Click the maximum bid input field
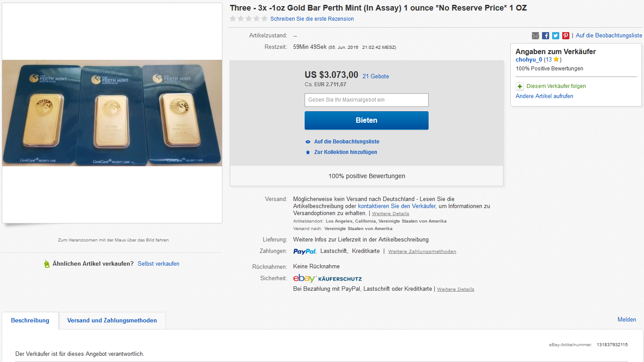The image size is (644, 362). [366, 100]
